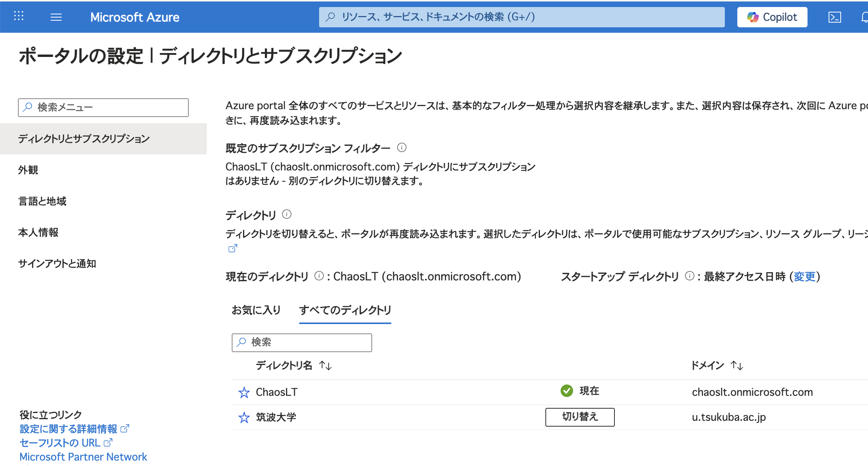
Task: Click the Copilot button
Action: (772, 17)
